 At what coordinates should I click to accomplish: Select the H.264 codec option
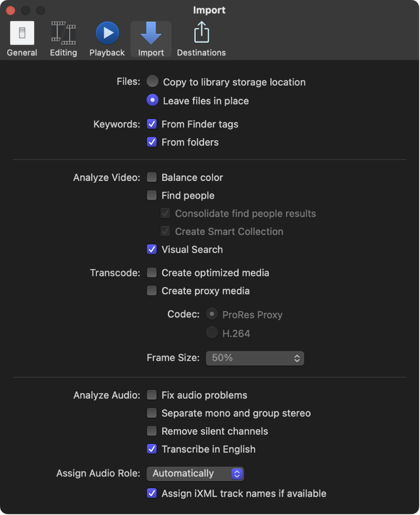[x=211, y=332]
